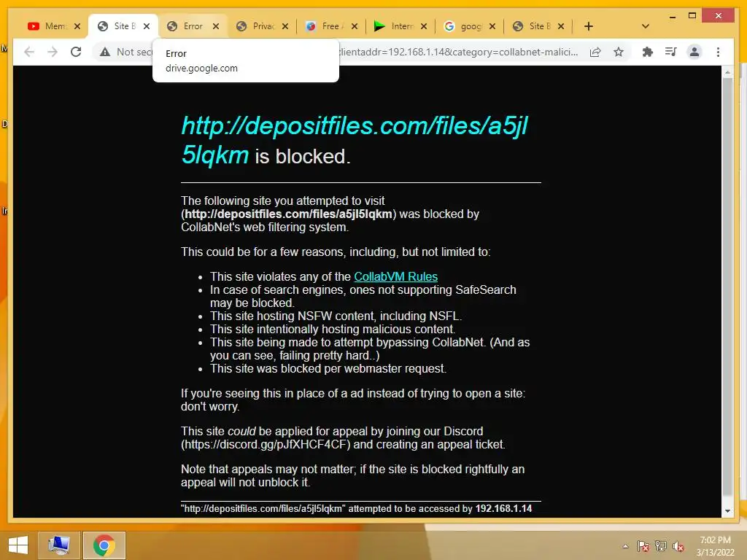Close the Free tab

(355, 26)
